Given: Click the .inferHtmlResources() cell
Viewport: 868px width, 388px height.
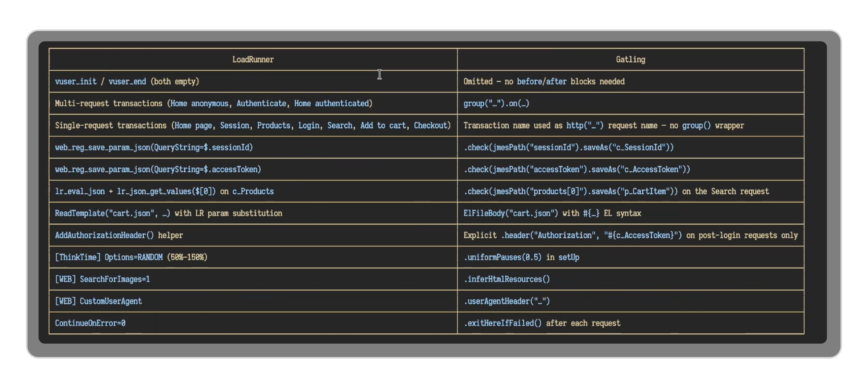Looking at the screenshot, I should point(506,279).
